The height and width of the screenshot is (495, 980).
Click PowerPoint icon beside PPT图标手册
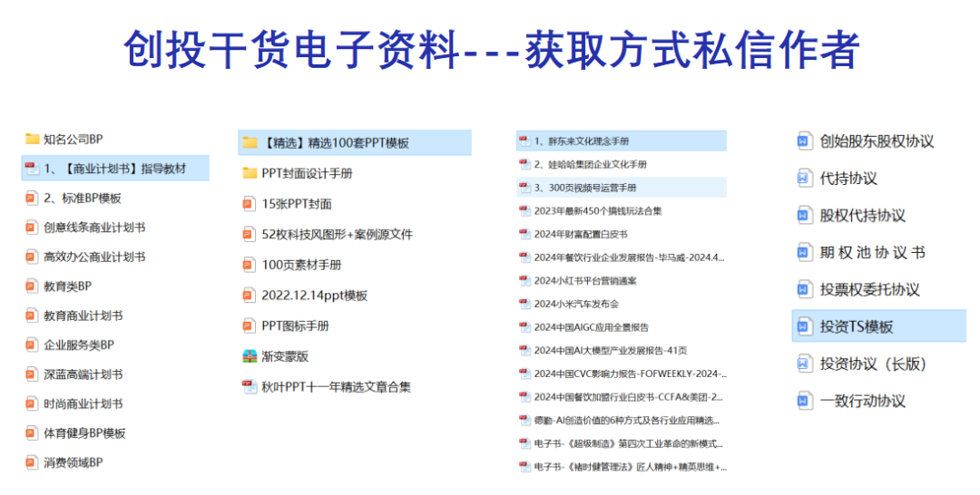click(x=250, y=325)
